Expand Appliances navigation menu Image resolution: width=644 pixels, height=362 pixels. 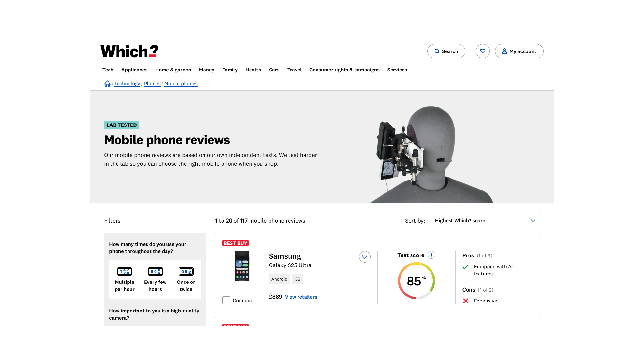pos(134,70)
